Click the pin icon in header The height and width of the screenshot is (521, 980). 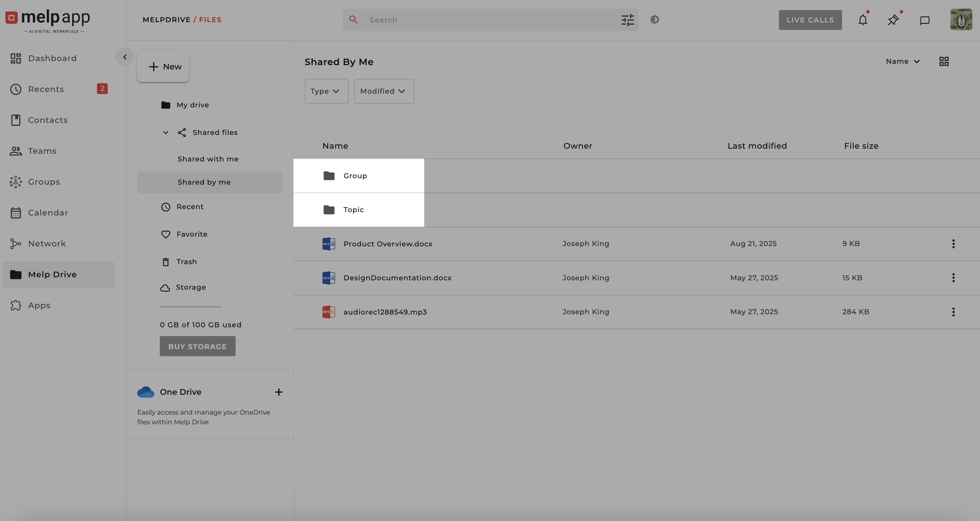pyautogui.click(x=893, y=20)
